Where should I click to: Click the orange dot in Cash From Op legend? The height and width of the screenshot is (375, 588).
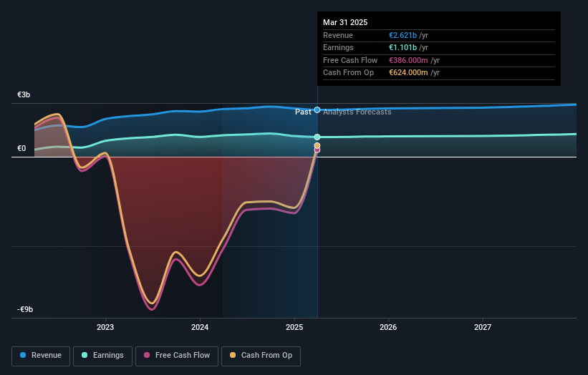tap(233, 355)
